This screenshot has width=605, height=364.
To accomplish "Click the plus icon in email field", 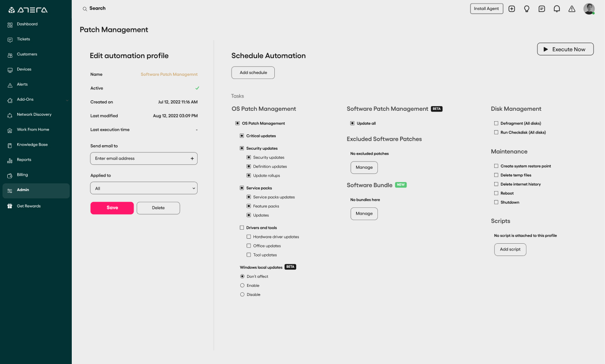I will pos(192,158).
